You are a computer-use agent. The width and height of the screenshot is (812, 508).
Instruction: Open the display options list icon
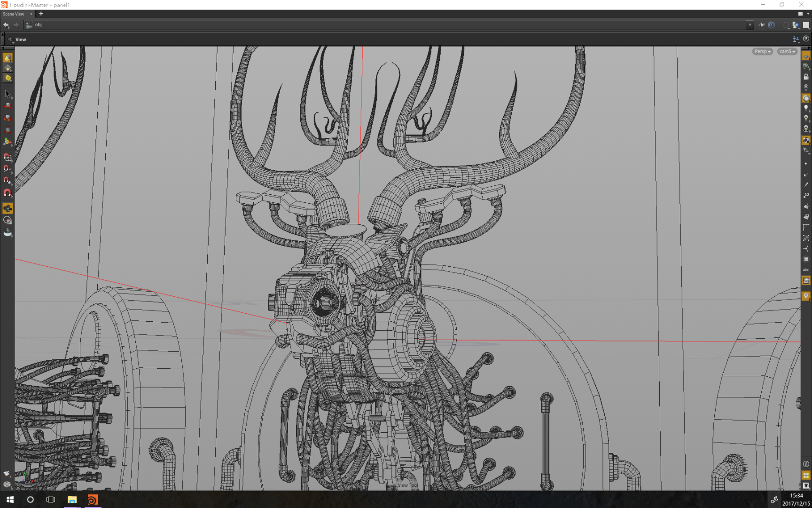coord(796,39)
